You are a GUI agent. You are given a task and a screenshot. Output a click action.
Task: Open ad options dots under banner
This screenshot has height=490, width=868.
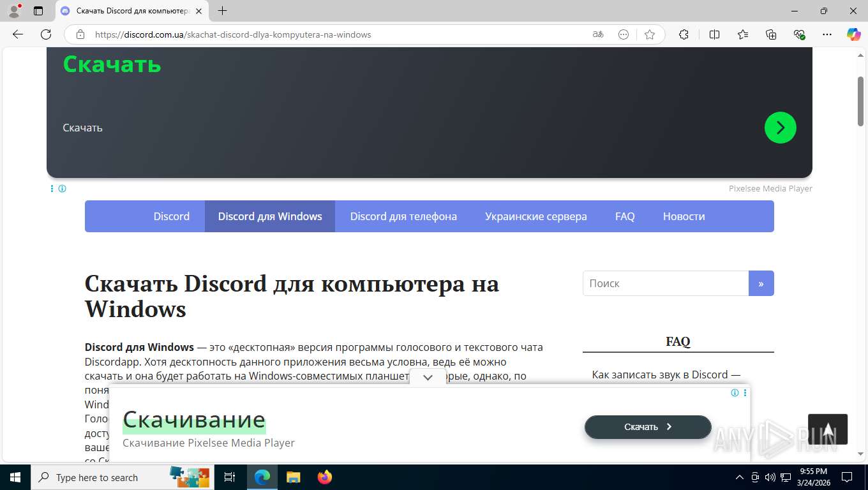[52, 188]
